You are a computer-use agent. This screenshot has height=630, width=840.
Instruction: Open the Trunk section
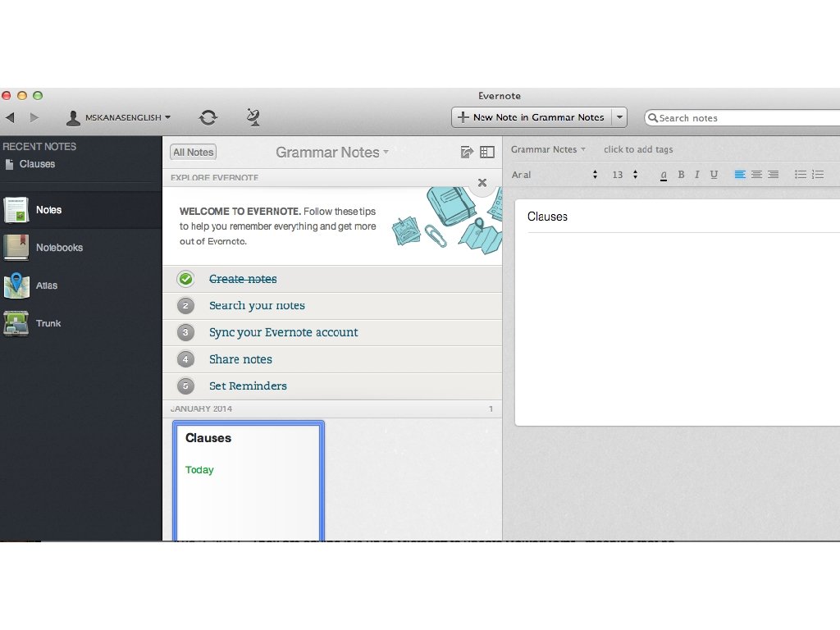point(80,323)
